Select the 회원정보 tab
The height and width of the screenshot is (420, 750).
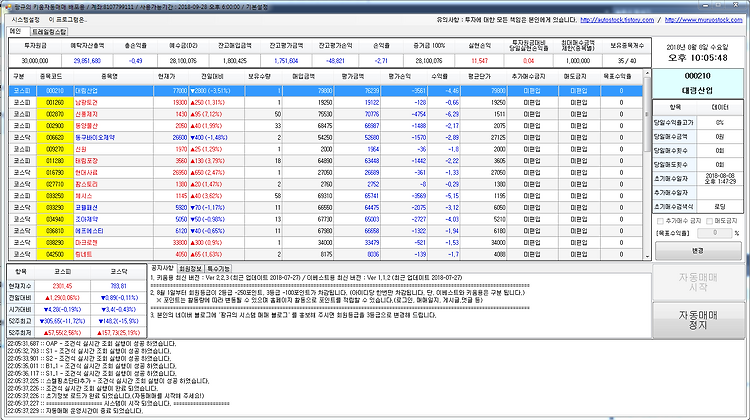click(191, 269)
